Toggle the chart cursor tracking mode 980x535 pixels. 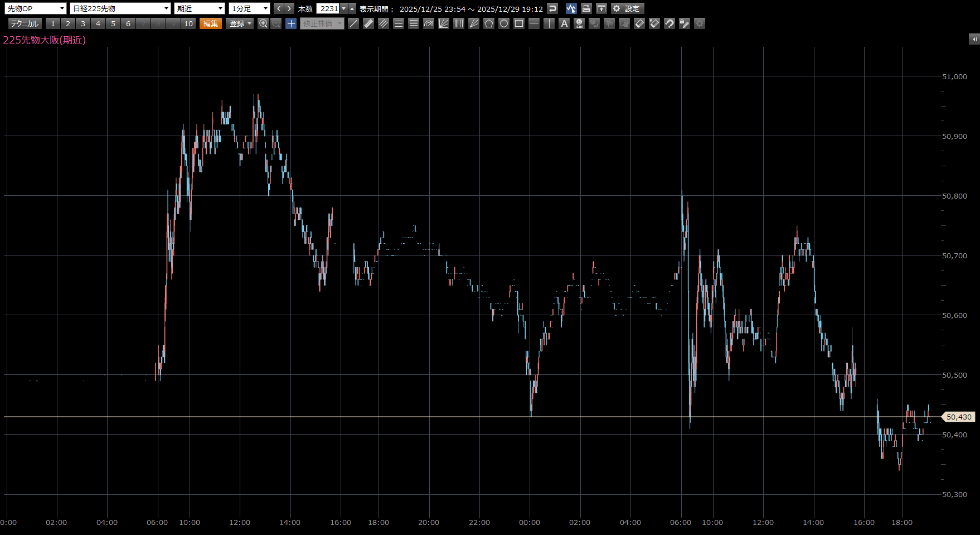point(571,8)
